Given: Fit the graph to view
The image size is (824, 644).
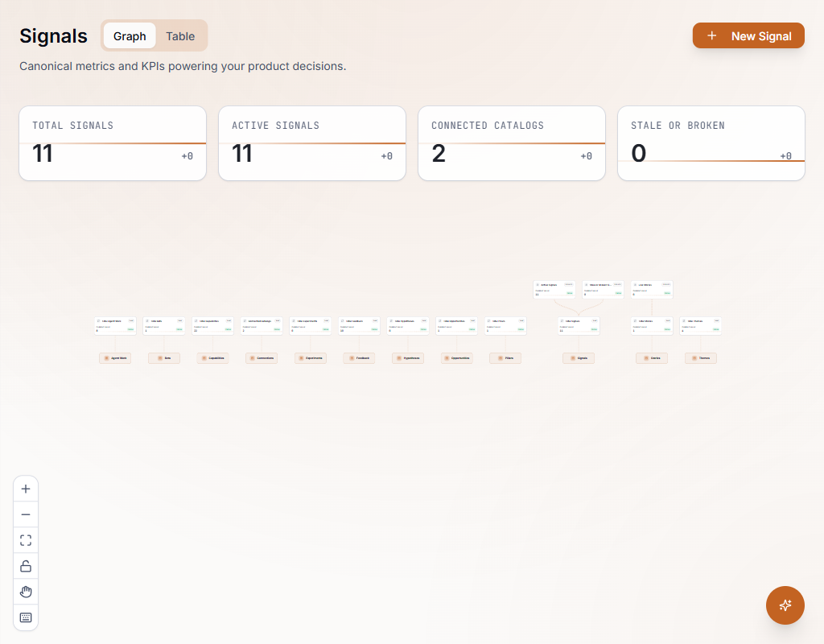Looking at the screenshot, I should pos(25,540).
